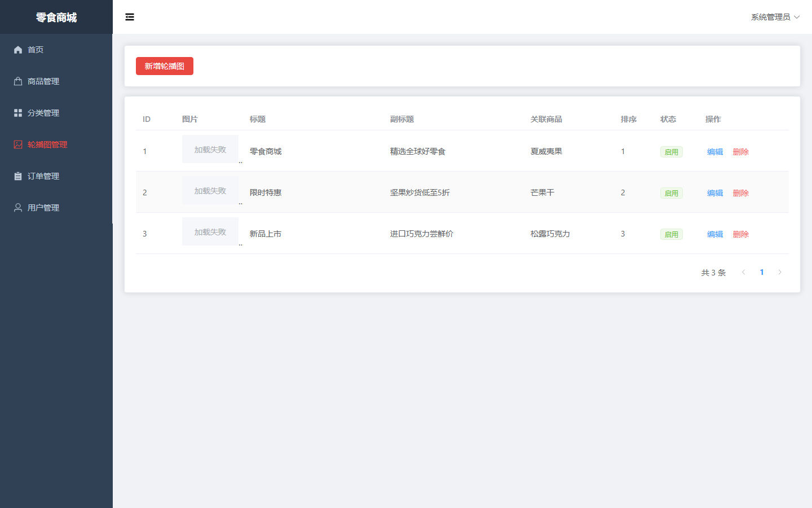
Task: Delete the 零食商城 carousel row
Action: click(x=741, y=152)
